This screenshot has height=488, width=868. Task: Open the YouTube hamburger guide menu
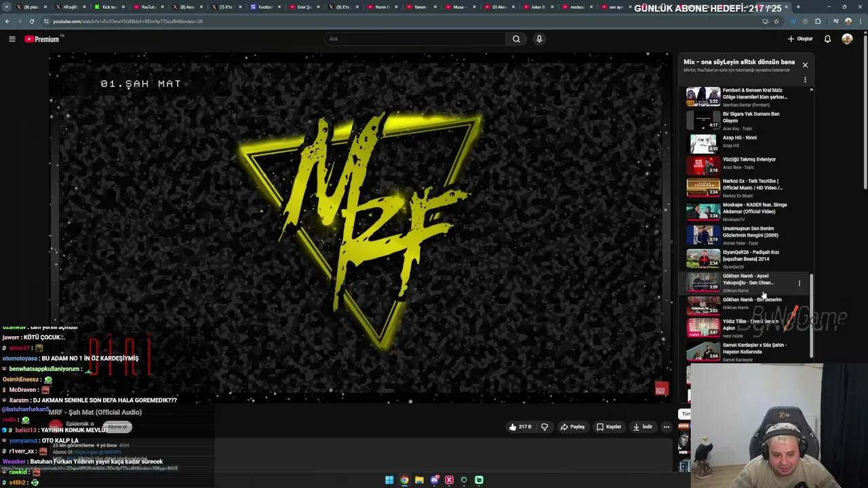12,39
